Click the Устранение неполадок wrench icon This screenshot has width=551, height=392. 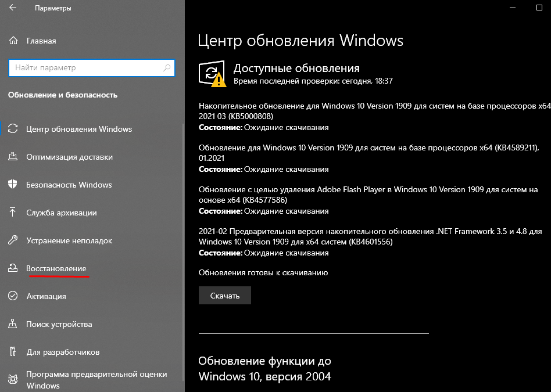[x=13, y=240]
